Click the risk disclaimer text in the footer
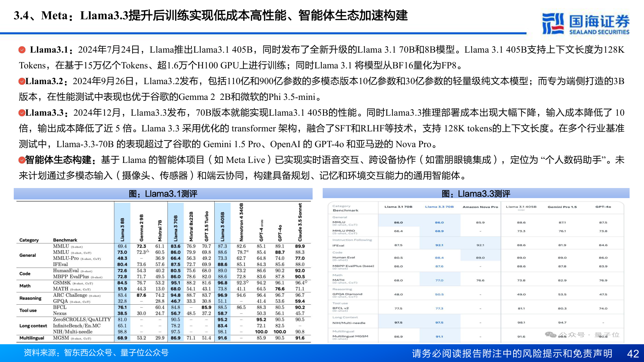 click(512, 354)
